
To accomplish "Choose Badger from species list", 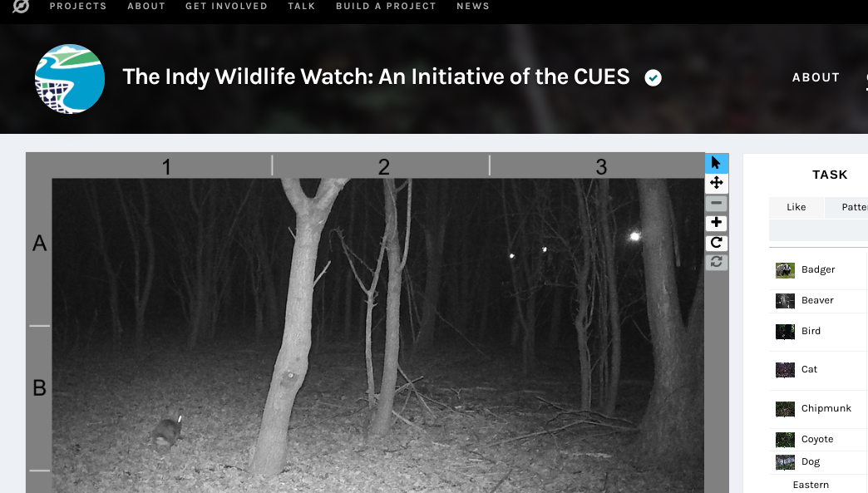I will coord(818,269).
